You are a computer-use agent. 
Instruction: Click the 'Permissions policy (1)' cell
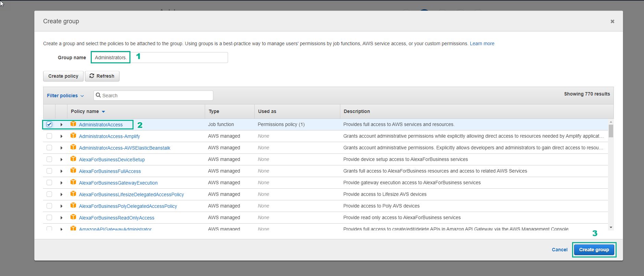281,124
